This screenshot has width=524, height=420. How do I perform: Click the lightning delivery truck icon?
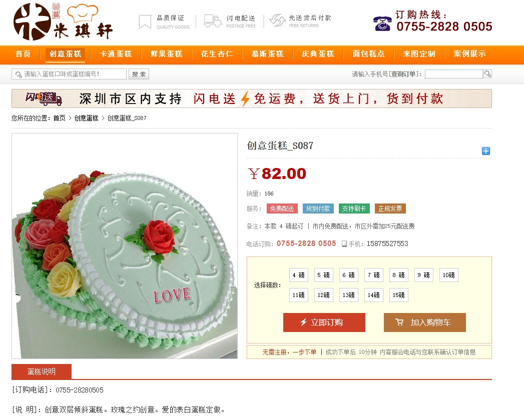tap(213, 21)
